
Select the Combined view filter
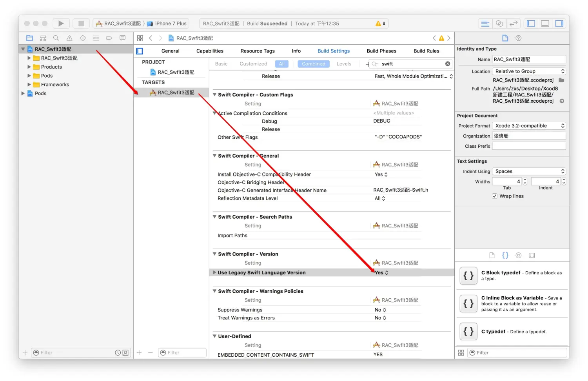click(314, 64)
